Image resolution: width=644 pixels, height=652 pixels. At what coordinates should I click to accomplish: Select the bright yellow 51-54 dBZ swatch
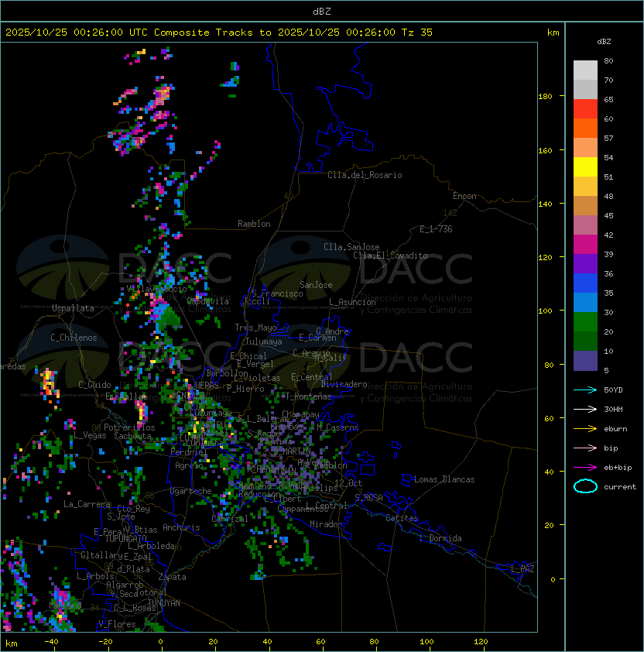click(585, 167)
